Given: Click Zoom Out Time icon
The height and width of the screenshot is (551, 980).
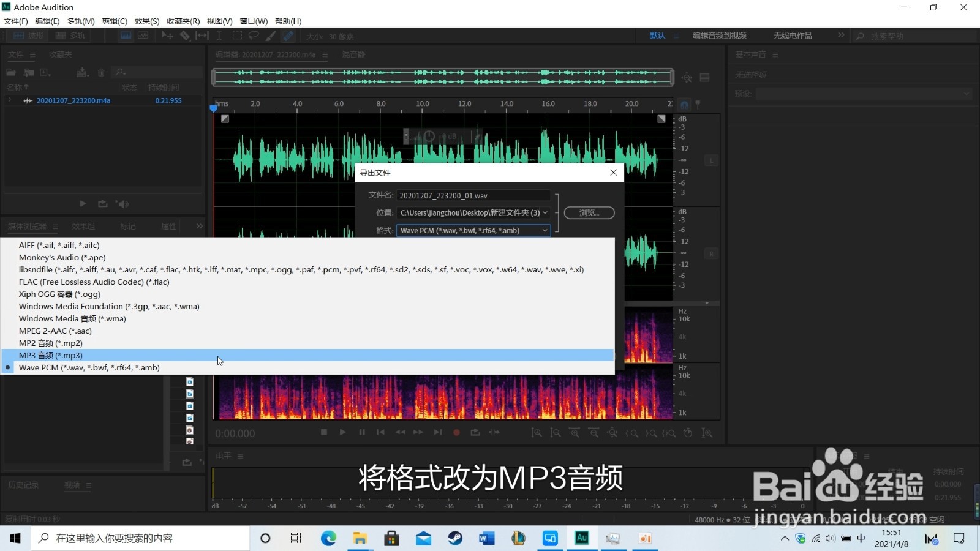Looking at the screenshot, I should pos(594,433).
